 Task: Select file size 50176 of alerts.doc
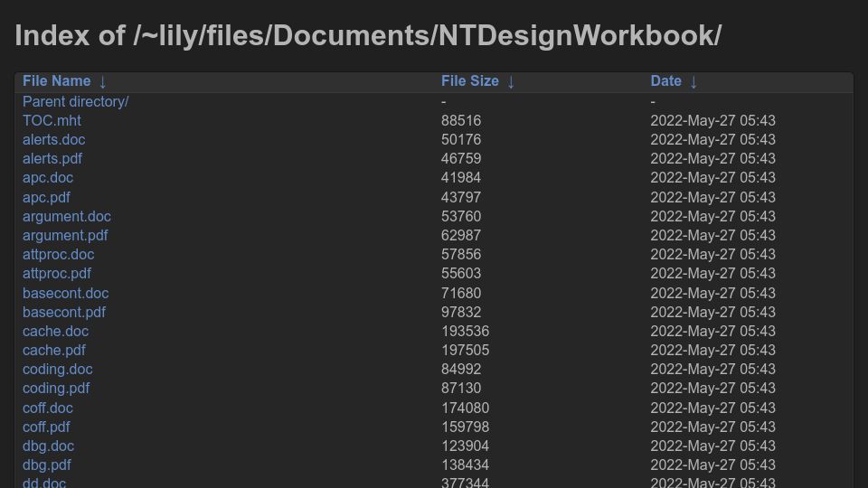coord(461,139)
